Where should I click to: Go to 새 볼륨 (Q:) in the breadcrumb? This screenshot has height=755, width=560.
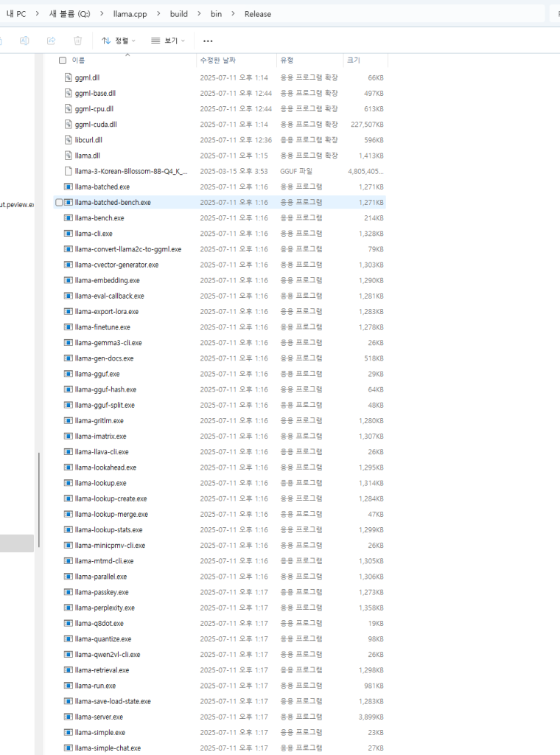tap(69, 14)
